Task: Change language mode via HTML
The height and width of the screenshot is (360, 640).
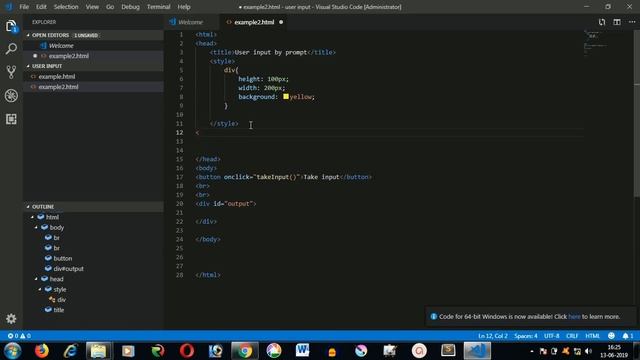Action: 592,336
